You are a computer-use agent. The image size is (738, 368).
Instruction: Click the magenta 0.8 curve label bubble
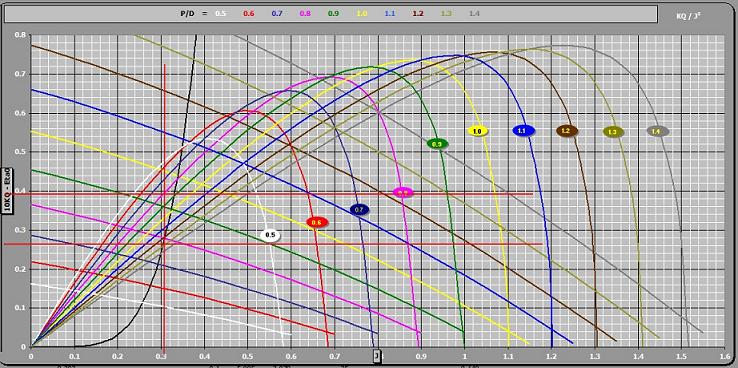click(403, 192)
